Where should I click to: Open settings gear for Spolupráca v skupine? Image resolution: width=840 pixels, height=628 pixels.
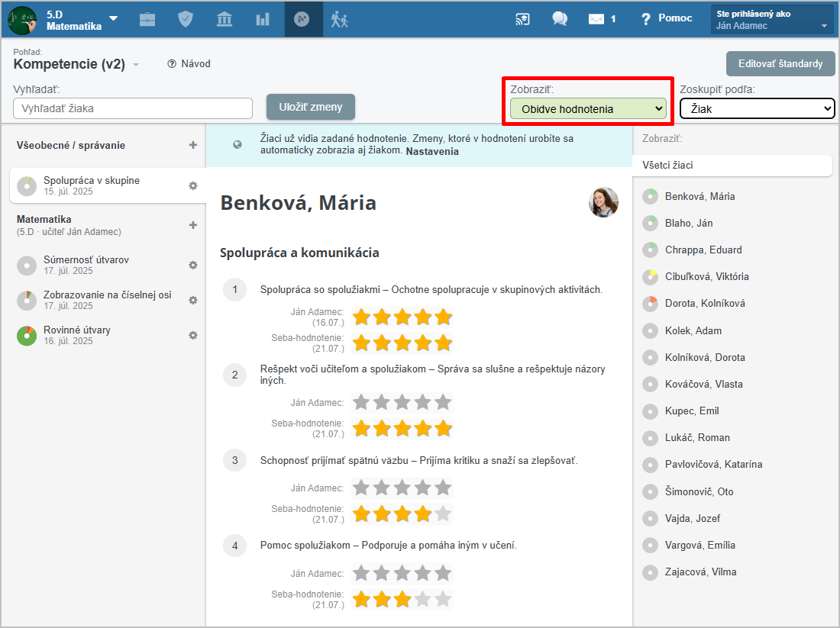tap(193, 185)
